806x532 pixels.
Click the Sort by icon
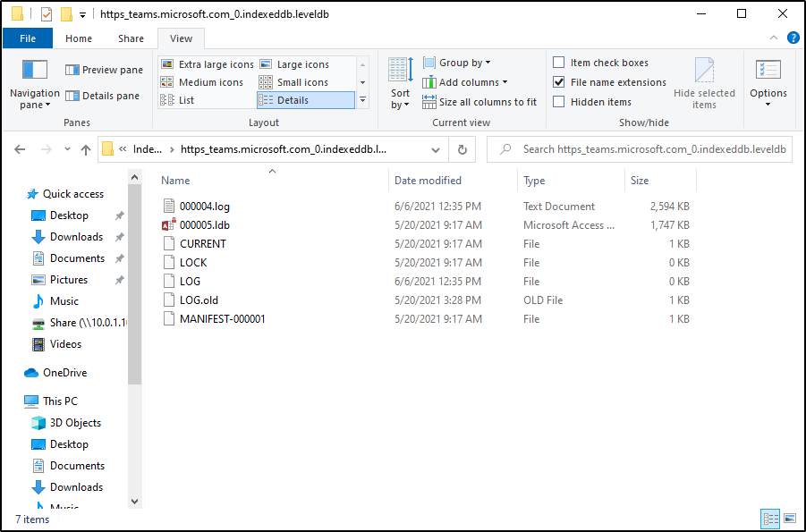399,72
